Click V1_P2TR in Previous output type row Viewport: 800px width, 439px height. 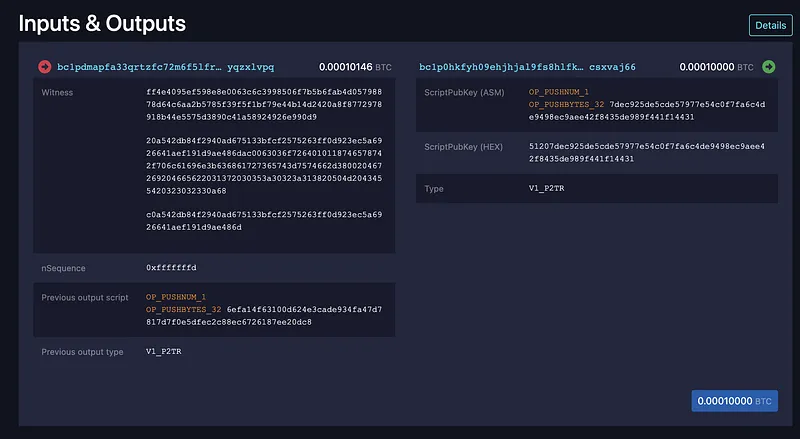164,351
